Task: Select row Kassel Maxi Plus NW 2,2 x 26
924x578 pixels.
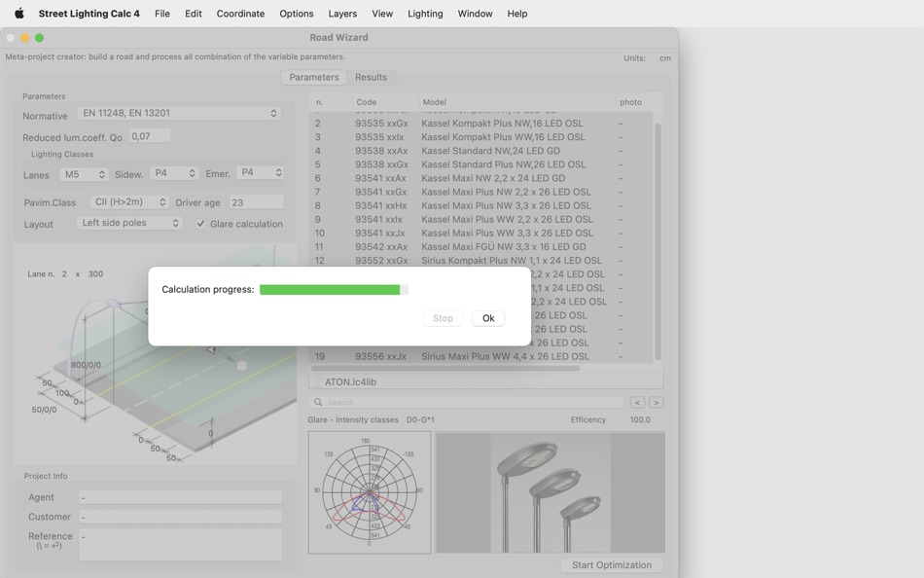Action: (x=480, y=192)
